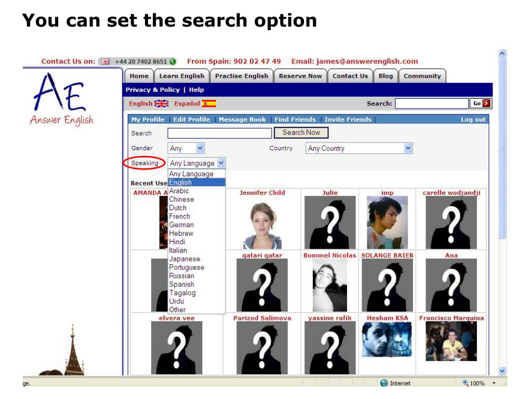Open Hesham KSA's profile photo
Screen dimensions: 532x399
(x=387, y=339)
